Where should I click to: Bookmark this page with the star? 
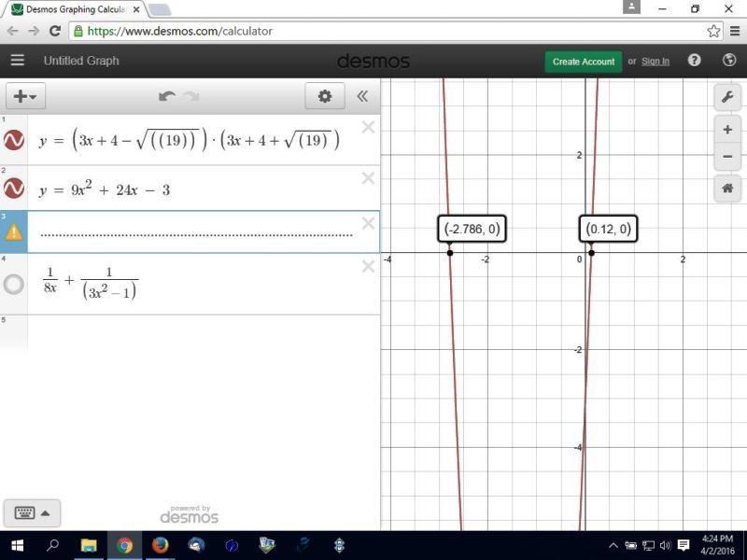pos(713,31)
